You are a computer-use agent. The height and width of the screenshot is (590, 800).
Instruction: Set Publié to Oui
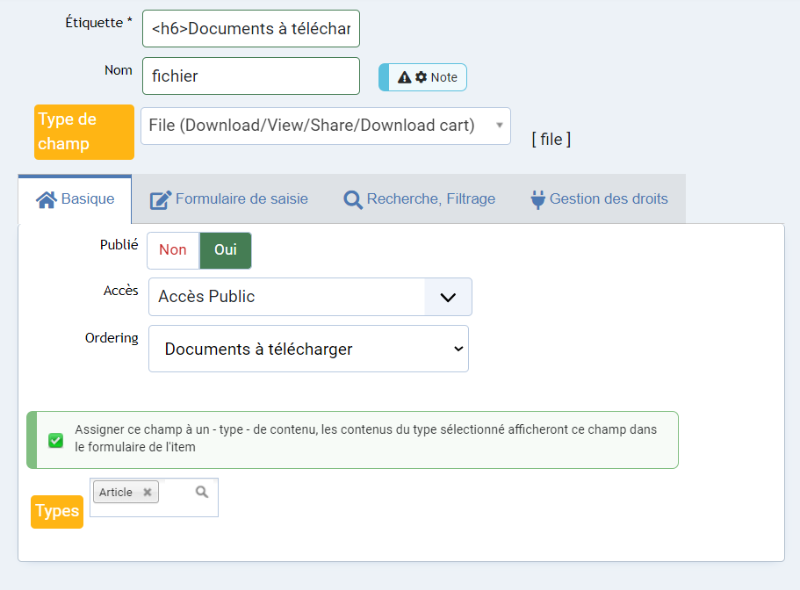[226, 250]
